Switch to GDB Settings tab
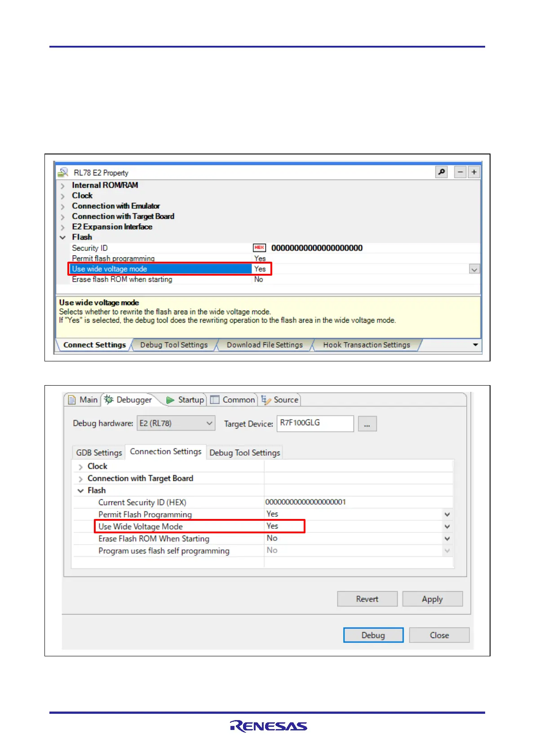The image size is (535, 756). tap(99, 453)
